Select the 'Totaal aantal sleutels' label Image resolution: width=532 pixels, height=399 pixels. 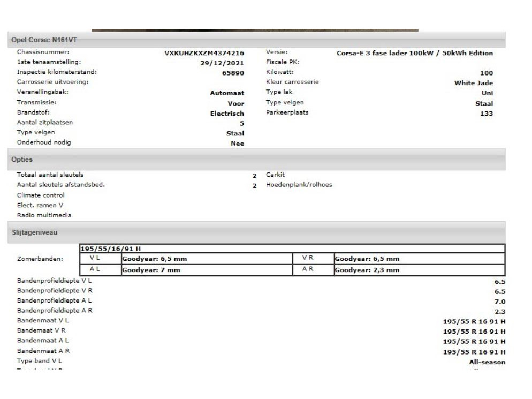[x=50, y=175]
